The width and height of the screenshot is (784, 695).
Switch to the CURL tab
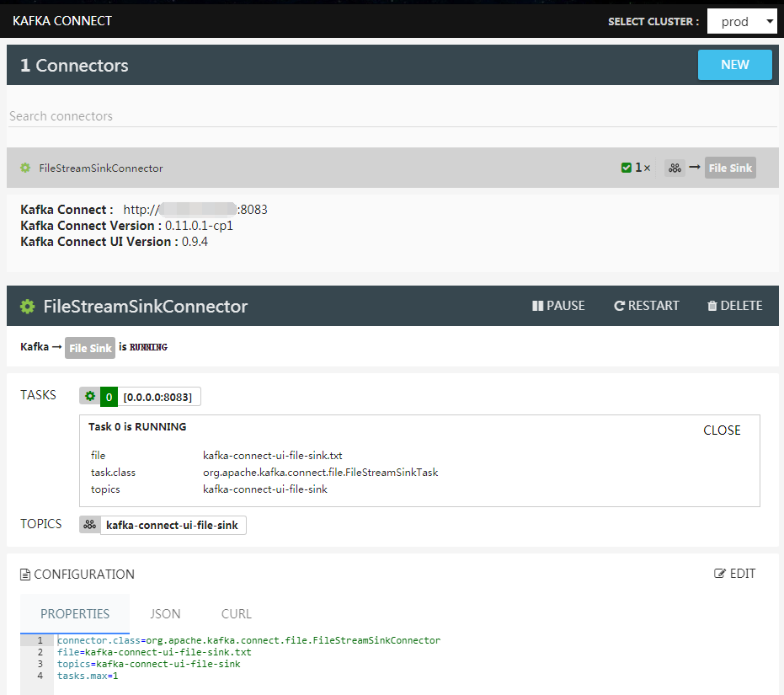(x=237, y=614)
